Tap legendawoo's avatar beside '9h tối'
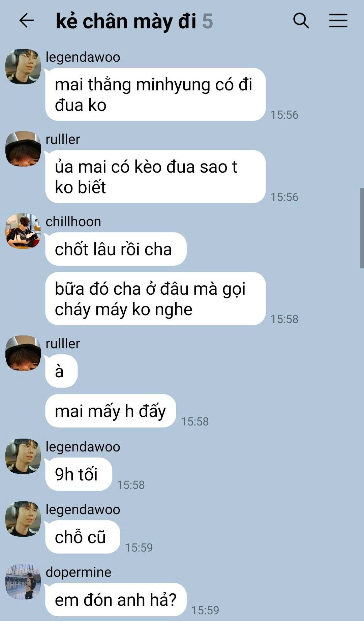364x621 pixels. pos(23,456)
